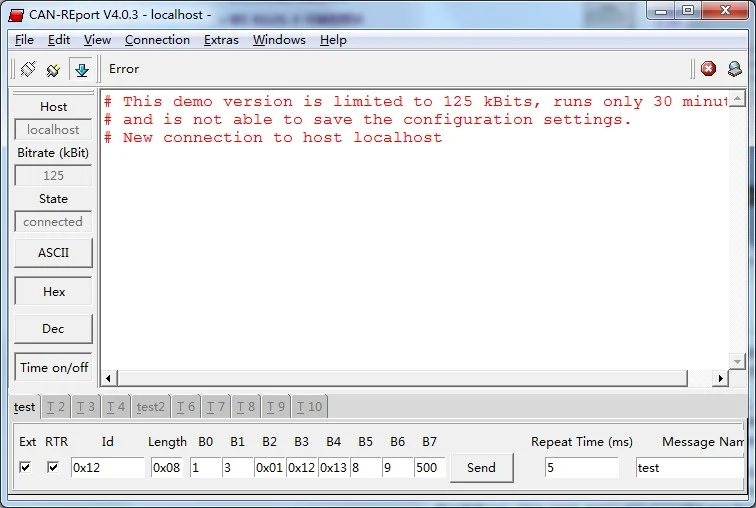Toggle the blue download arrow toolbar icon

(x=81, y=69)
